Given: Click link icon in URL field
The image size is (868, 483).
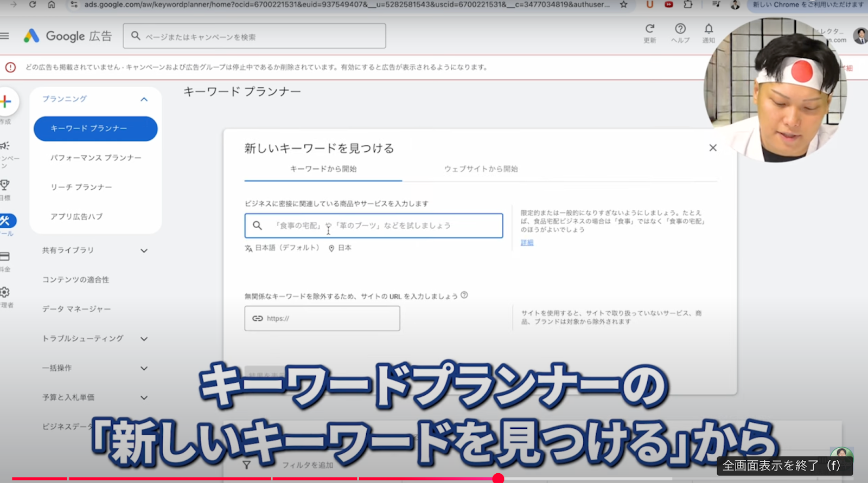Looking at the screenshot, I should click(258, 318).
